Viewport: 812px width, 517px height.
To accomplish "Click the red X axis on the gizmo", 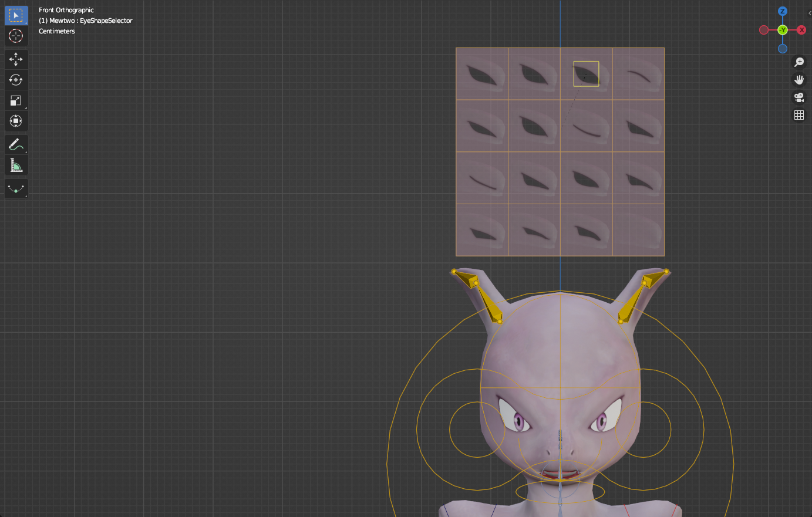I will (802, 29).
